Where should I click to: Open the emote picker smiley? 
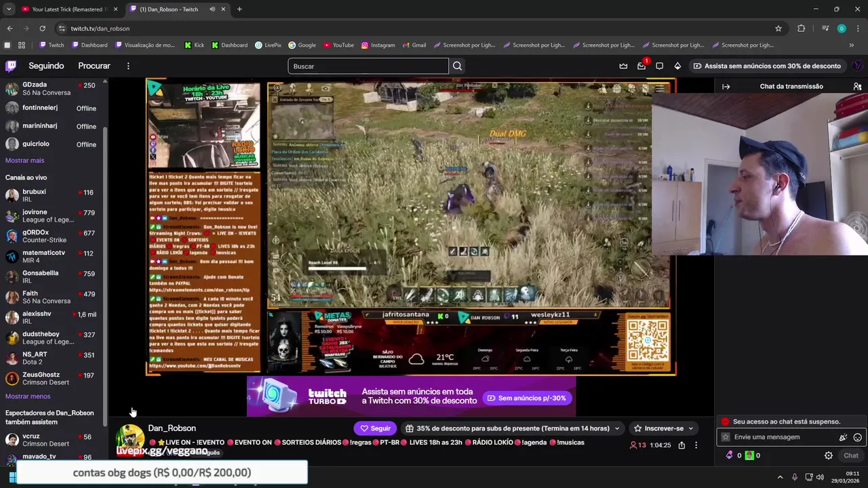[x=858, y=437]
